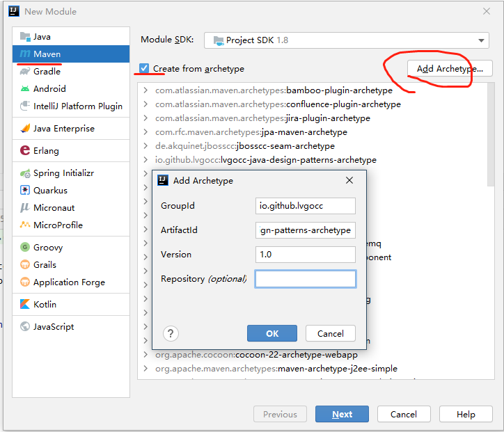This screenshot has height=432, width=504.
Task: Select the Android robot icon
Action: 25,88
